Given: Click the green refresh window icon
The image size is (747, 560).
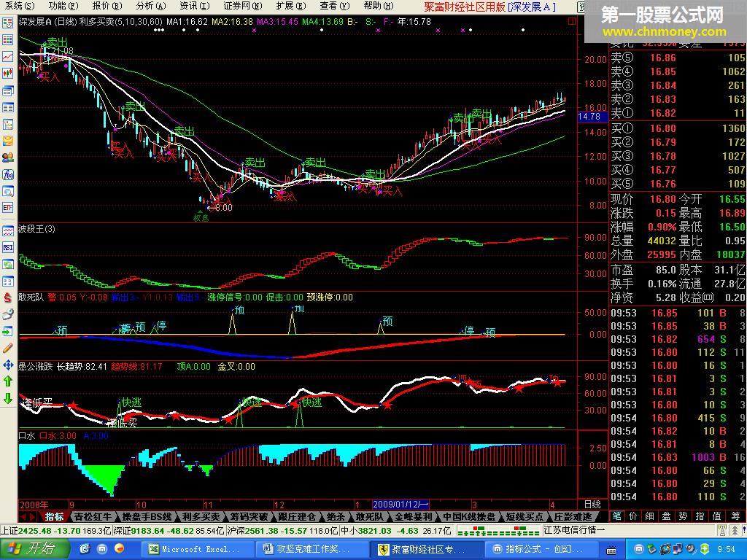Looking at the screenshot, I should (x=7, y=264).
